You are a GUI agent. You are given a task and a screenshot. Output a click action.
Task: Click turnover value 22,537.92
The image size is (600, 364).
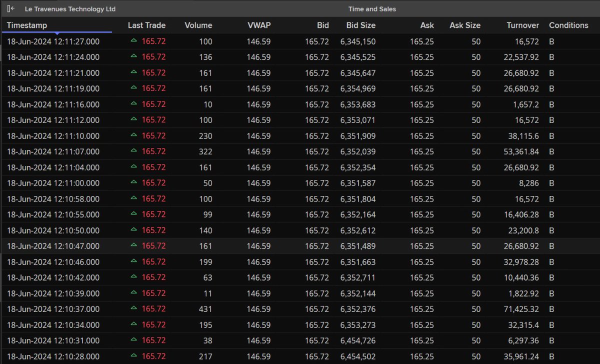tap(521, 57)
